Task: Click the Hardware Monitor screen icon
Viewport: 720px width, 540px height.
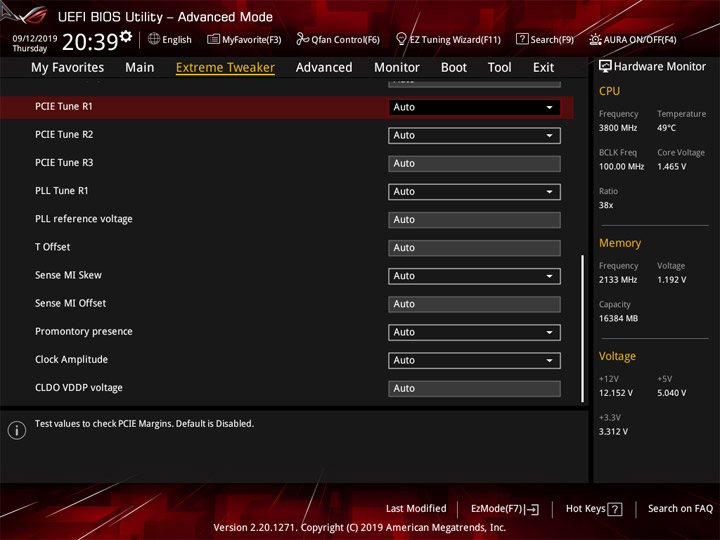Action: pos(605,67)
